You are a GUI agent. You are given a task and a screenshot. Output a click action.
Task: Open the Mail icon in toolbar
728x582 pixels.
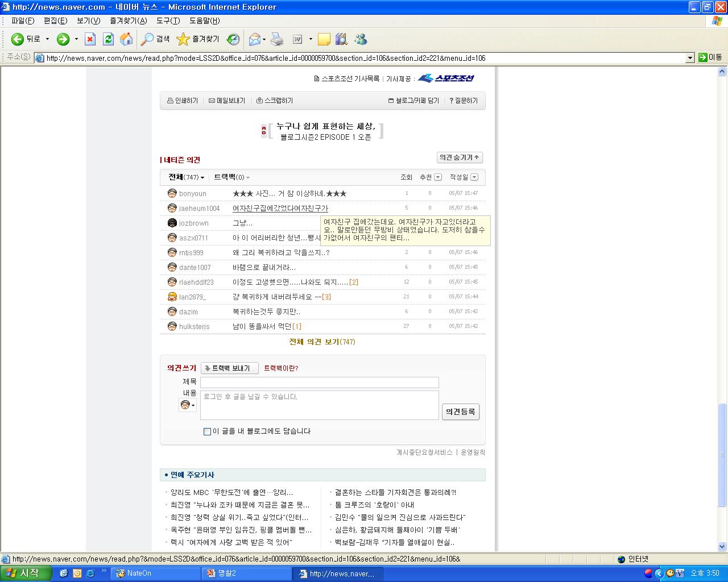pyautogui.click(x=255, y=39)
